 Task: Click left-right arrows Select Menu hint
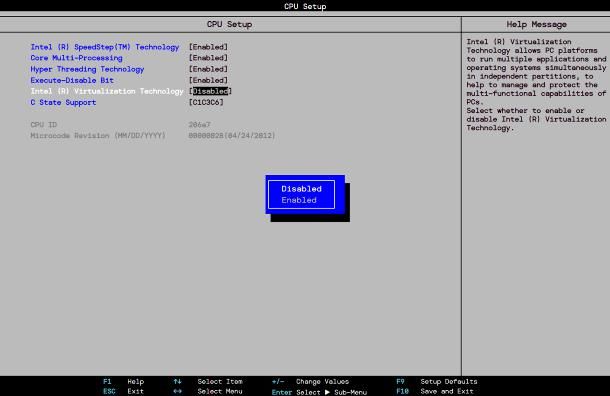(x=208, y=391)
